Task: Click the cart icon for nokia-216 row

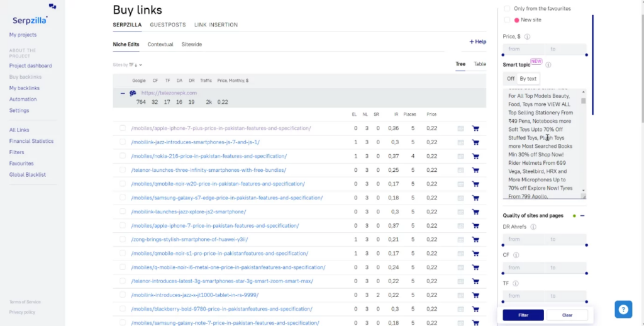Action: [x=475, y=156]
